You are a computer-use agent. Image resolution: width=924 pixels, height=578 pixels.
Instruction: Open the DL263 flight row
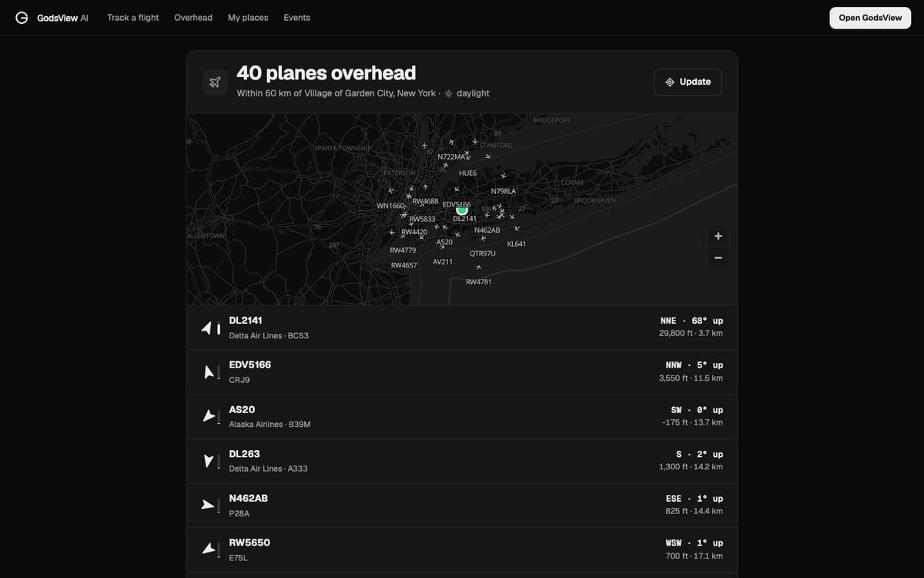click(x=462, y=461)
